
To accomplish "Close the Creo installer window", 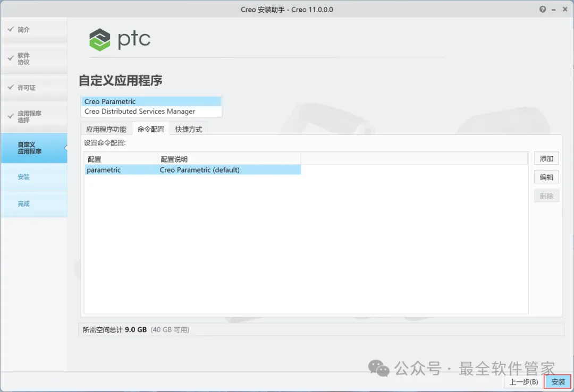I will point(565,10).
